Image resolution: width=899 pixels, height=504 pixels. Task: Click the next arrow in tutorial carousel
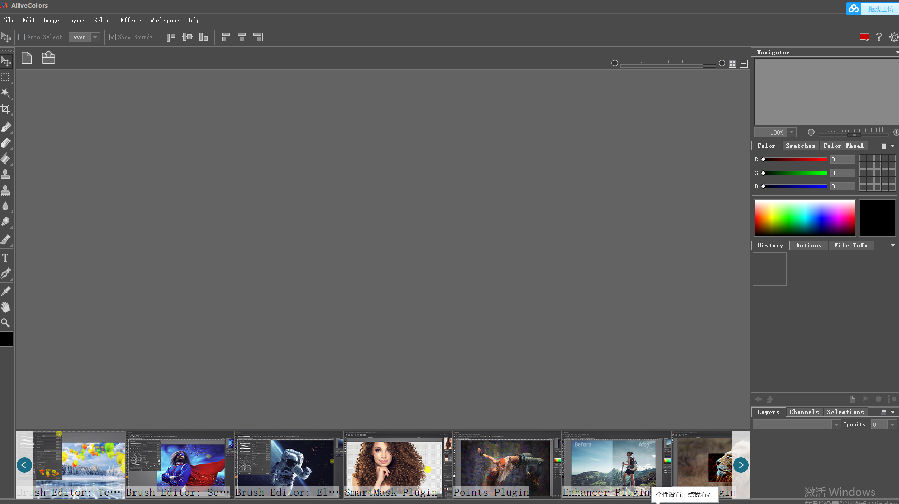(x=741, y=465)
